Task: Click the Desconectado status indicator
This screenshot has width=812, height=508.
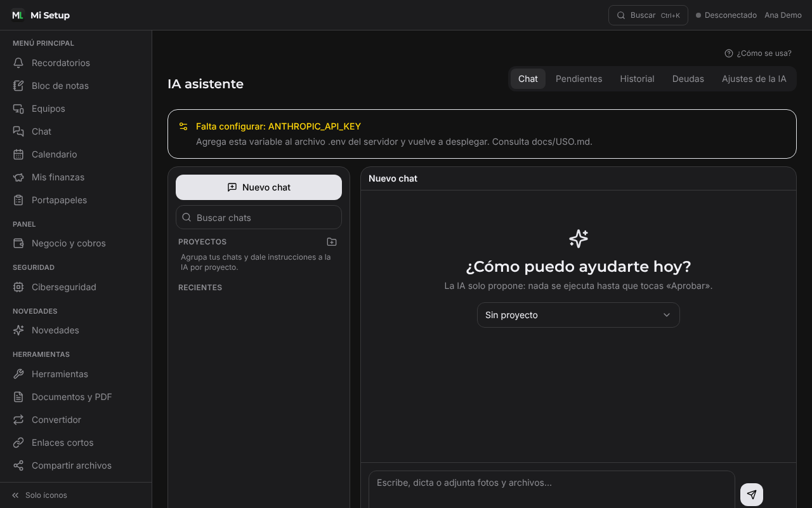Action: tap(726, 15)
